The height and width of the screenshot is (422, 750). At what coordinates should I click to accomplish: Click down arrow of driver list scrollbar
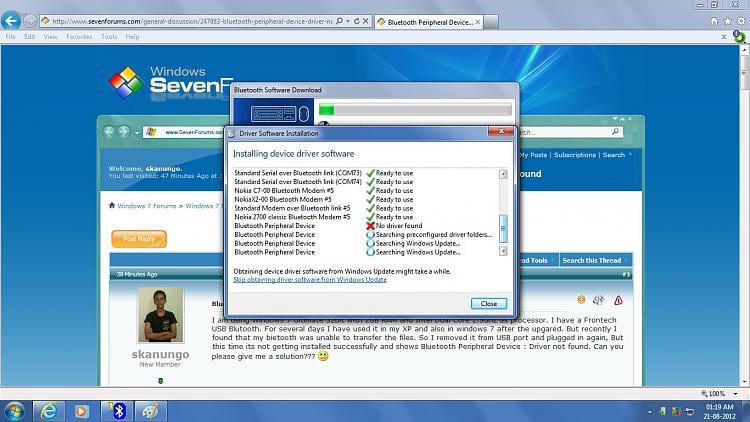pyautogui.click(x=503, y=251)
